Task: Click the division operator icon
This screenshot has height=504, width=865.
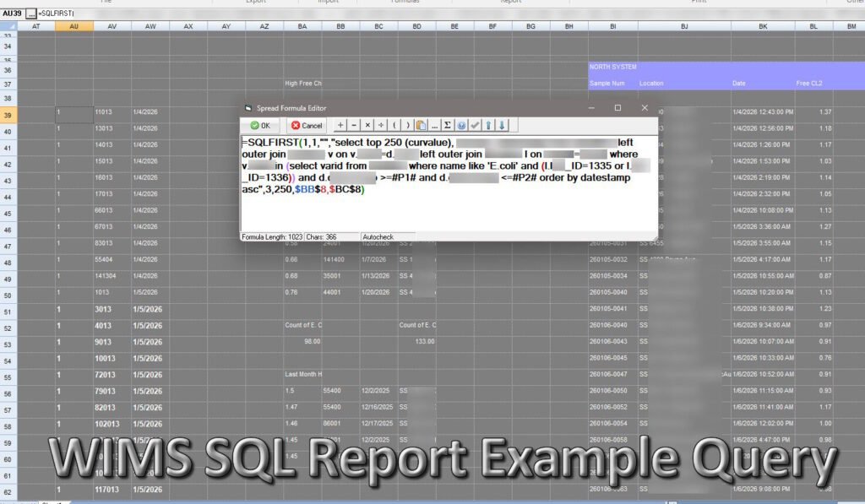Action: (x=381, y=126)
